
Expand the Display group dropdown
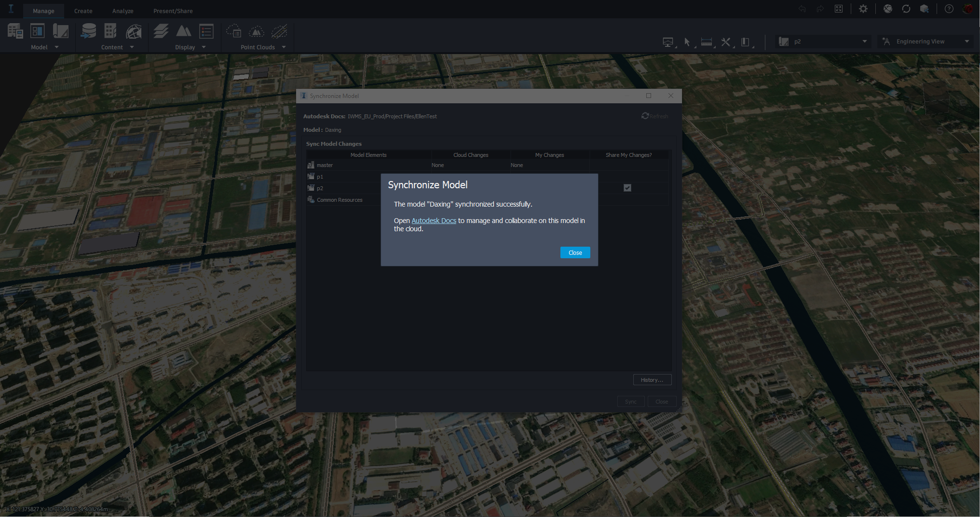204,47
